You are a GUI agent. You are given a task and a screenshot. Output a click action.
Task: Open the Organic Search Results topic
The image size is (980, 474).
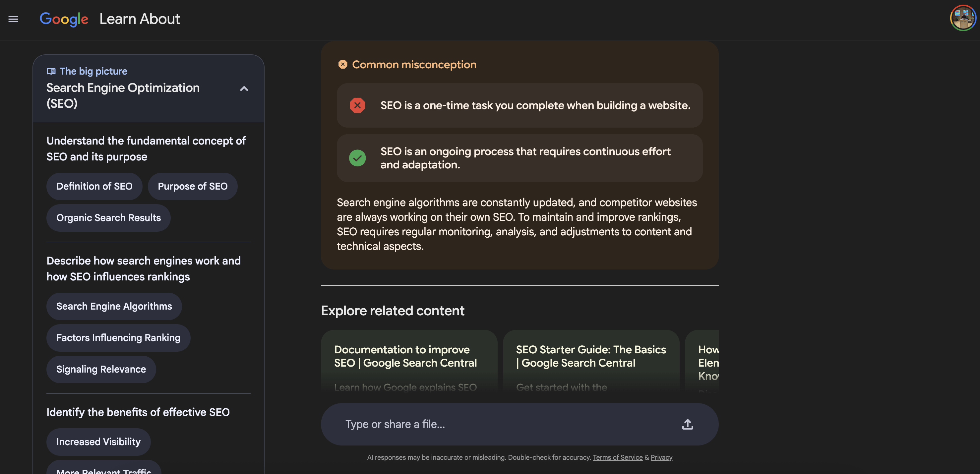pos(108,218)
